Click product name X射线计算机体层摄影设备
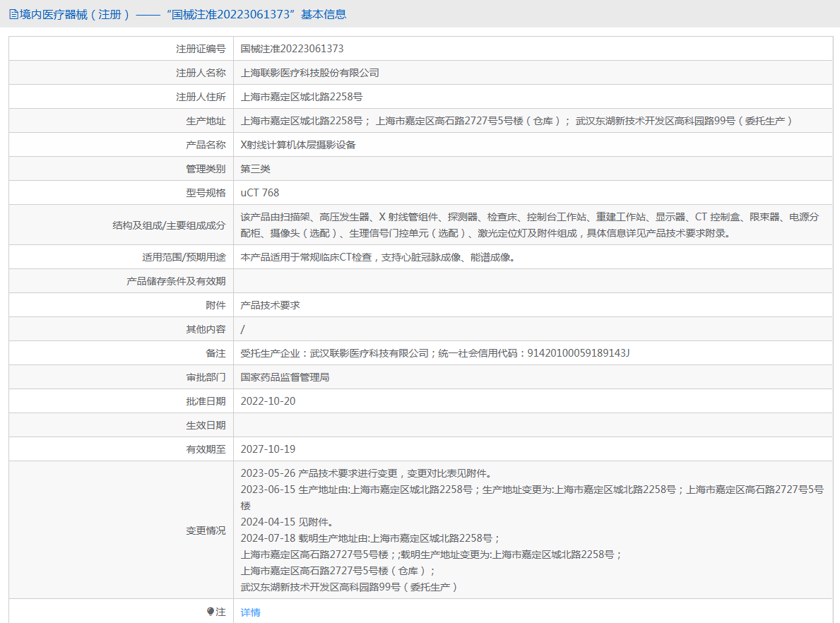The image size is (840, 623). coord(298,145)
